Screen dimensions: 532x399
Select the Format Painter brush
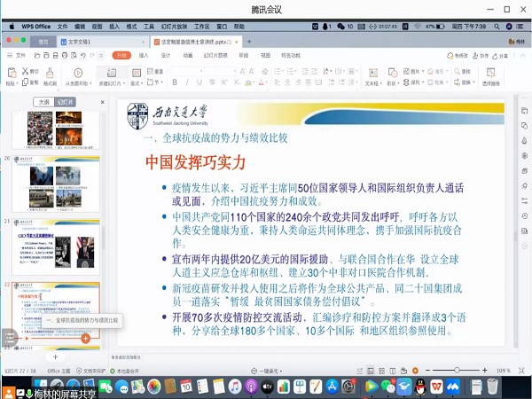(50, 73)
